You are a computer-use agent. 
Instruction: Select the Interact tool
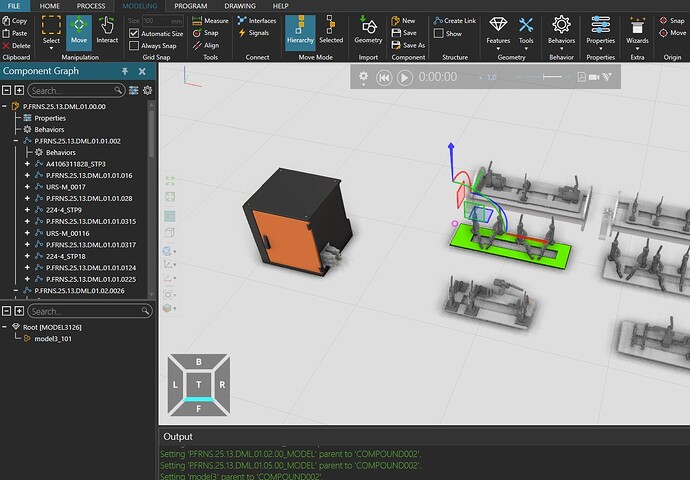click(x=107, y=30)
